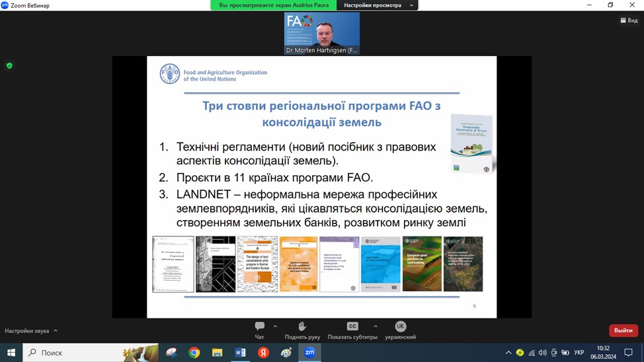This screenshot has width=644, height=362.
Task: Click the Lessons learned North Macedonia cover
Action: tap(463, 264)
